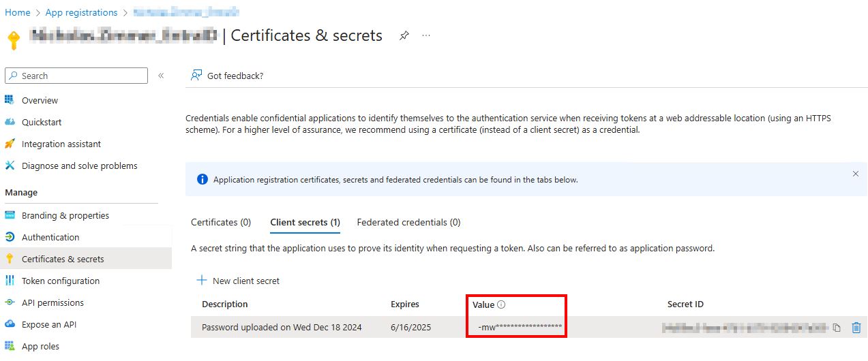Click the Got feedback? button

[227, 76]
